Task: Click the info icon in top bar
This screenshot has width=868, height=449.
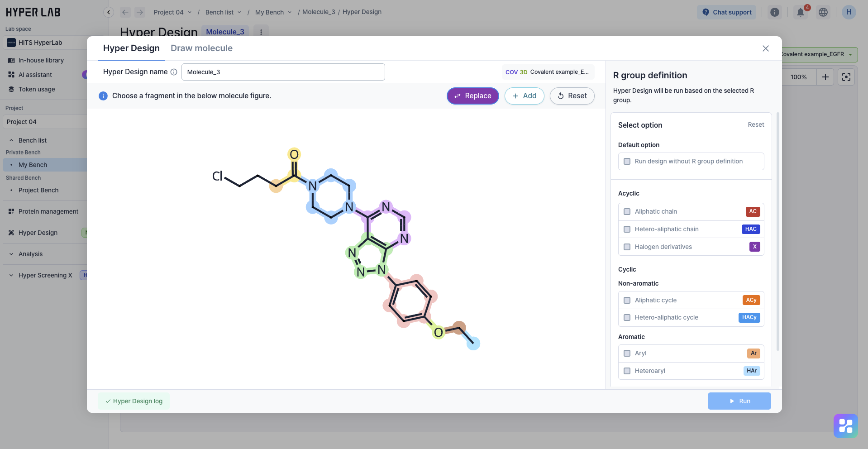Action: click(775, 12)
